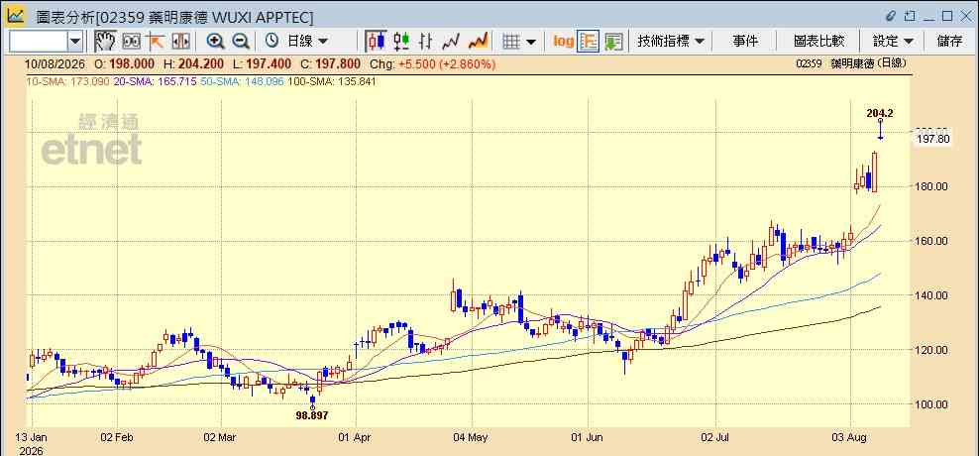The height and width of the screenshot is (456, 980).
Task: Click the 20-SMA legend label
Action: coord(156,81)
